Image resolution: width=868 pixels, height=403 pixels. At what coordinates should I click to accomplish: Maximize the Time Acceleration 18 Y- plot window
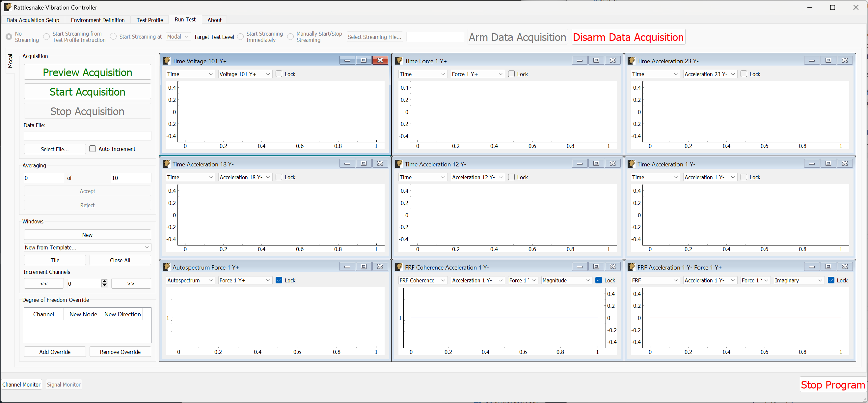tap(364, 163)
